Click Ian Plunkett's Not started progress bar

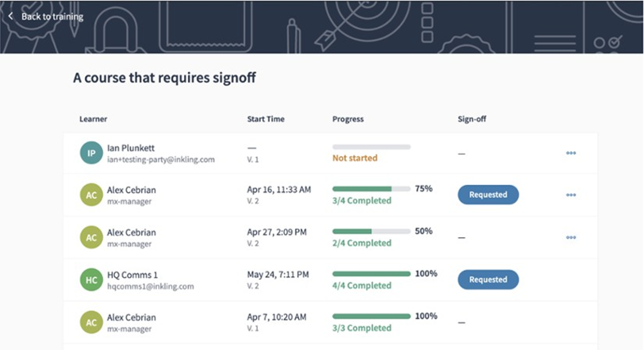tap(371, 147)
